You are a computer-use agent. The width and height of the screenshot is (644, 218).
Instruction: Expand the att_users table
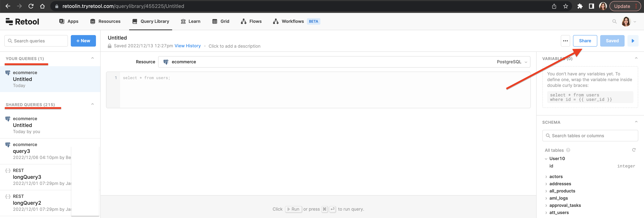click(546, 213)
